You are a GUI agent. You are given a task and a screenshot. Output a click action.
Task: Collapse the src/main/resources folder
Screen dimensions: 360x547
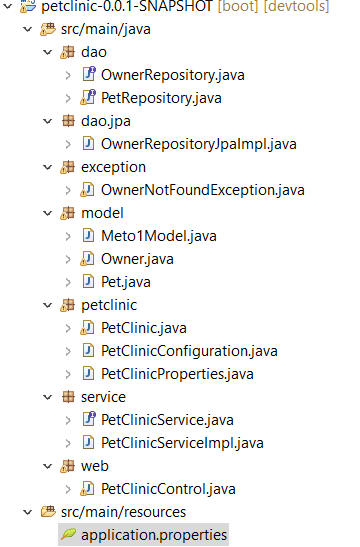pos(27,512)
